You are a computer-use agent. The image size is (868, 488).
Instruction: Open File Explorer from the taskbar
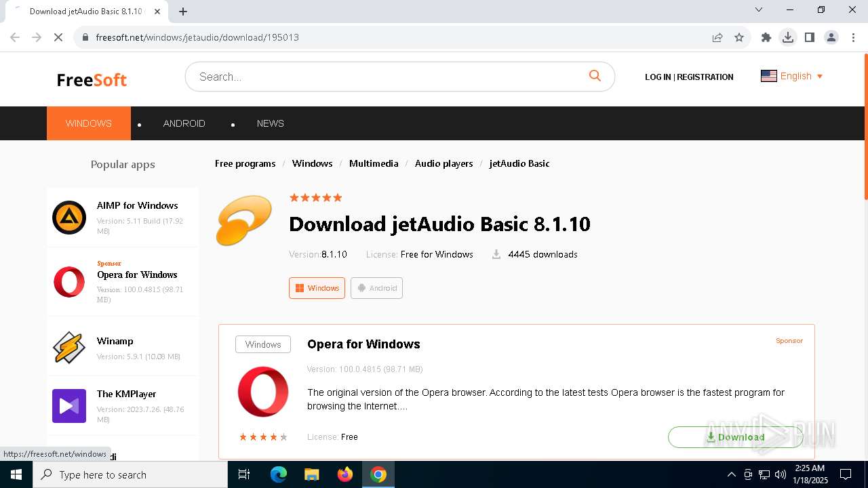[311, 474]
